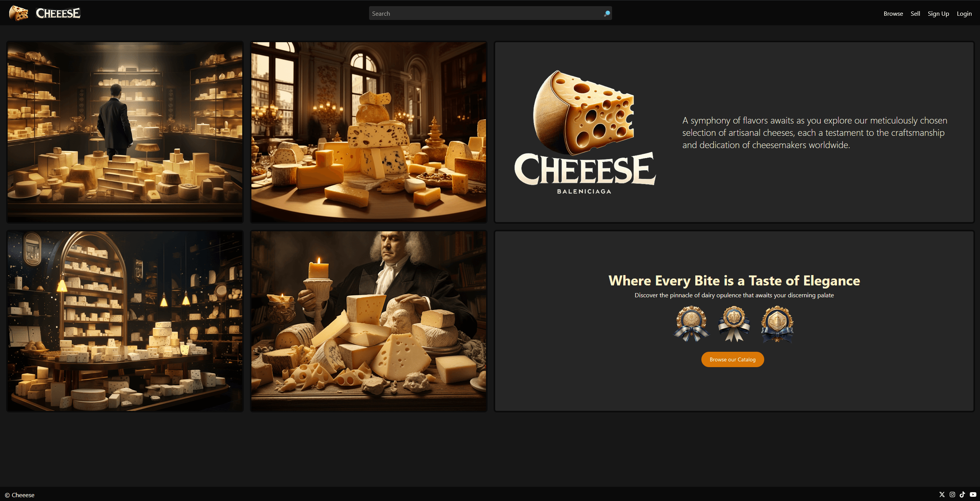Click the middle award ribbon medal
The image size is (980, 501).
pos(734,324)
